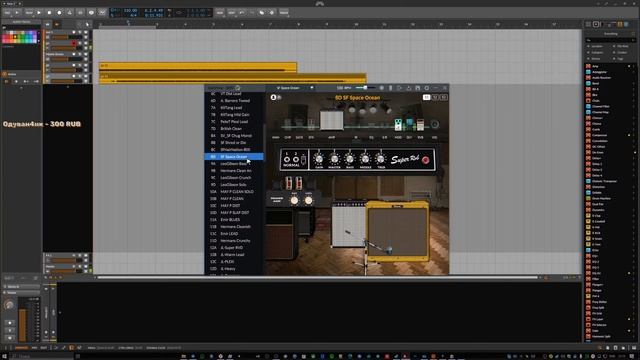Screen dimensions: 640x360
Task: Click the microphone in front of cabinet
Action: [x=389, y=249]
